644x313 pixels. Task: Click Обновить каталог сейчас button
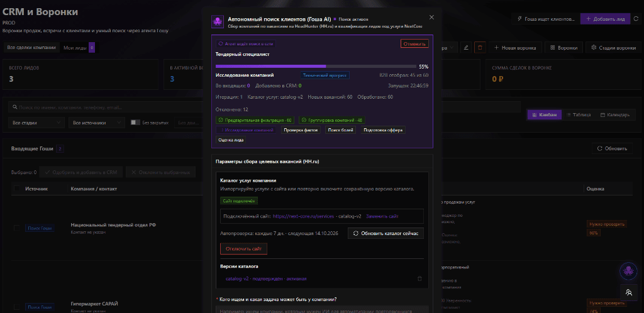coord(386,233)
